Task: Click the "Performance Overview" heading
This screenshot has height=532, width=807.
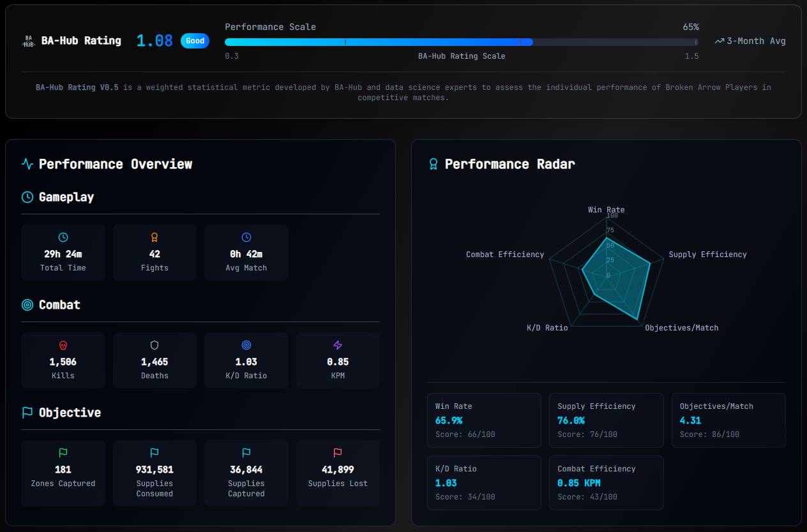Action: point(116,164)
